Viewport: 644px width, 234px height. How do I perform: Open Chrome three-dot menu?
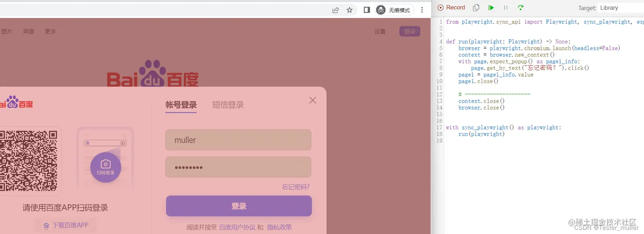click(422, 10)
